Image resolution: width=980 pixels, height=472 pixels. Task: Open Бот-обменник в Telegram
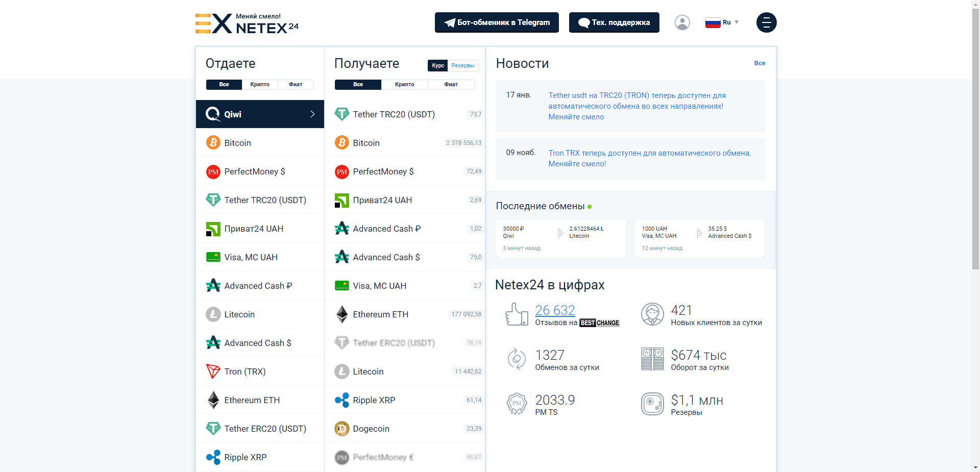(x=496, y=22)
